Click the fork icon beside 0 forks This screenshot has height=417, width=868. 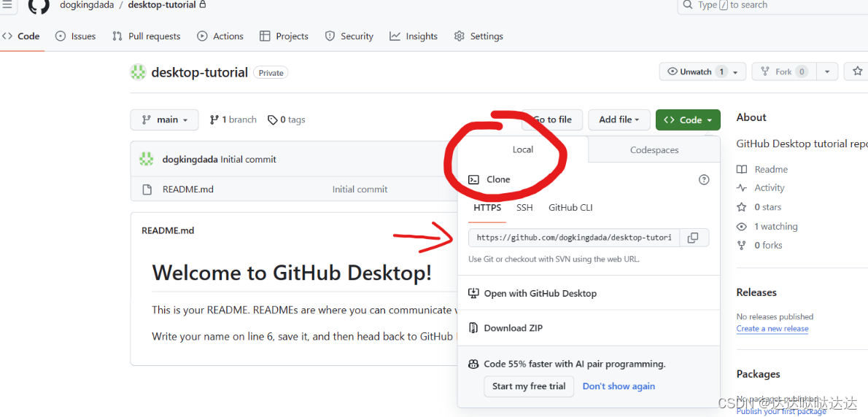coord(741,245)
